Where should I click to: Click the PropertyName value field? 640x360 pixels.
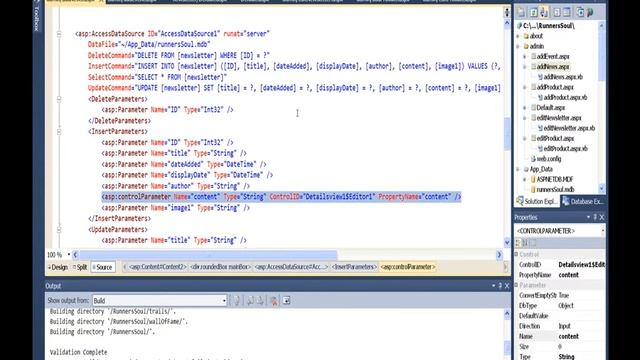point(581,275)
